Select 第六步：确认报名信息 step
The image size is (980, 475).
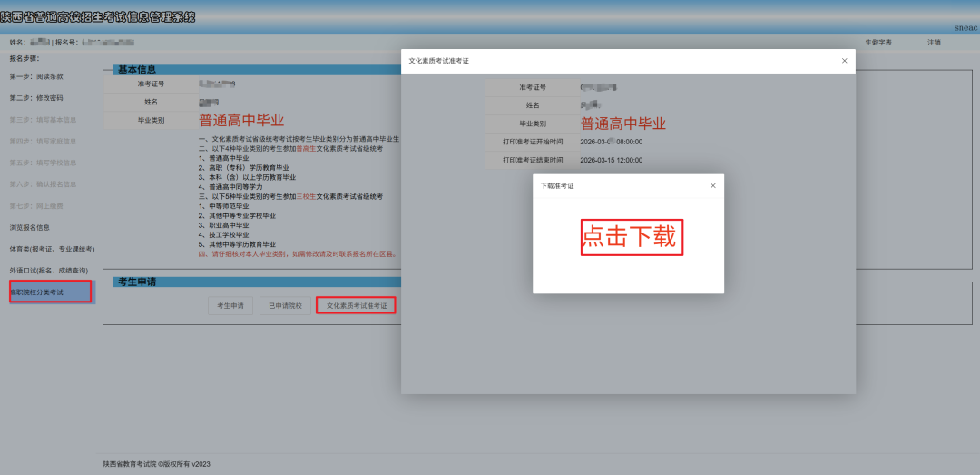click(x=44, y=184)
